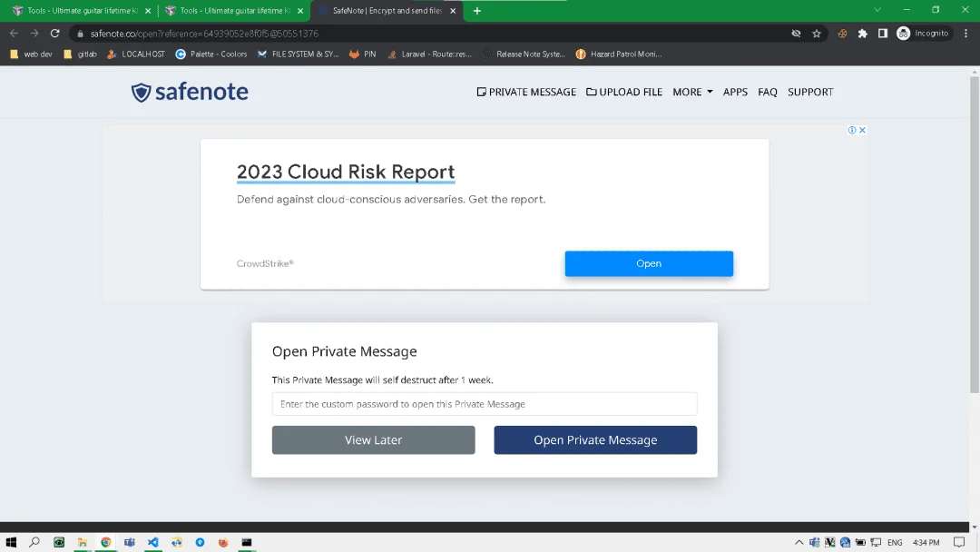Open the LOCALHOST bookmark

[x=135, y=54]
